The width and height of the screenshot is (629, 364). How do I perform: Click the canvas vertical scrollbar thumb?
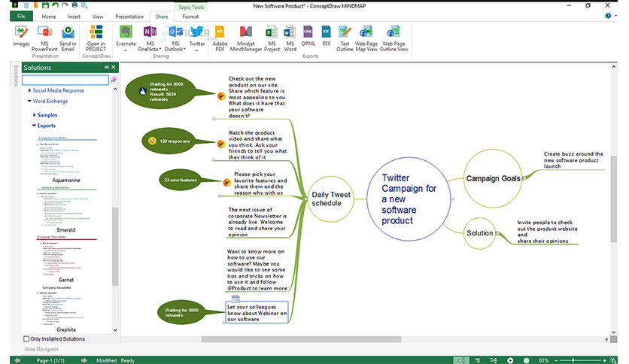tap(614, 199)
